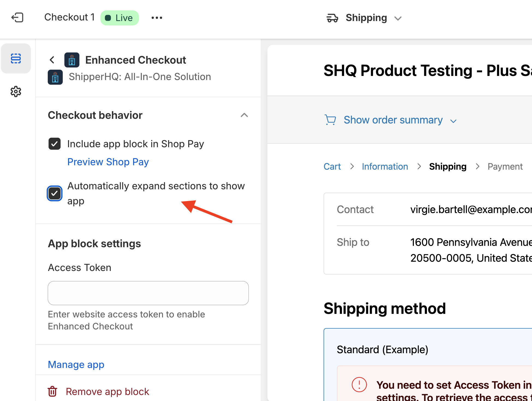Open the Preview Shop Pay link
This screenshot has height=401, width=532.
point(108,162)
